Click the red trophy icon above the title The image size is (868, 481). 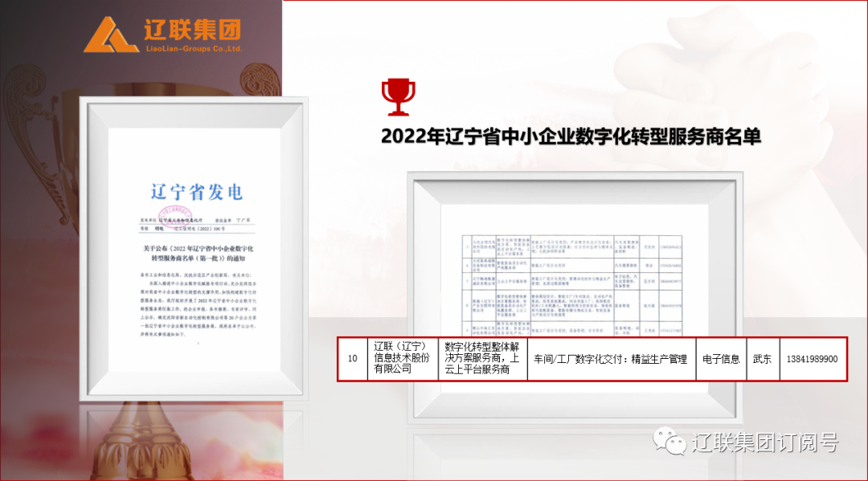tap(398, 96)
